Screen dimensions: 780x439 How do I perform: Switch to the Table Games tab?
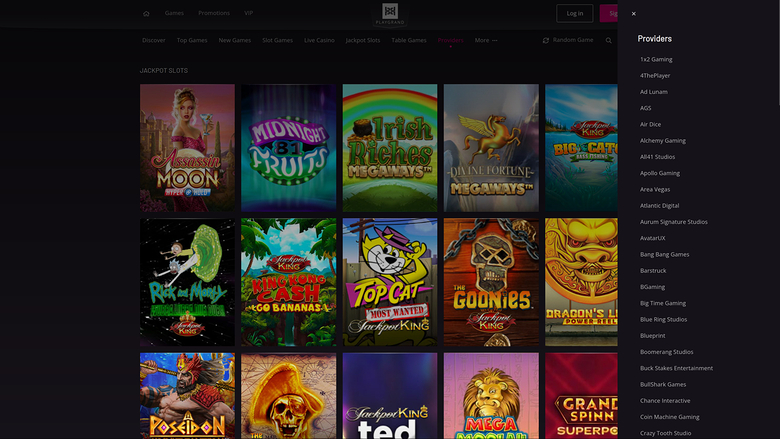point(409,40)
